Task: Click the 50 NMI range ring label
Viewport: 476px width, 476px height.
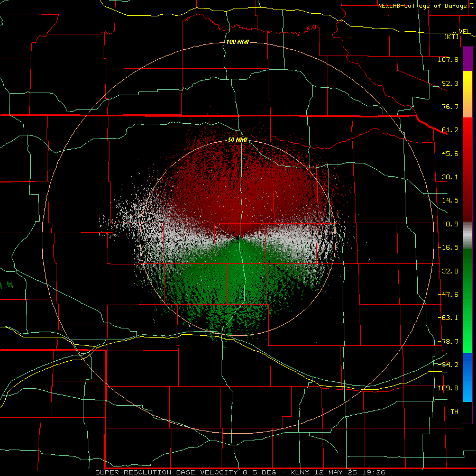Action: pos(237,140)
